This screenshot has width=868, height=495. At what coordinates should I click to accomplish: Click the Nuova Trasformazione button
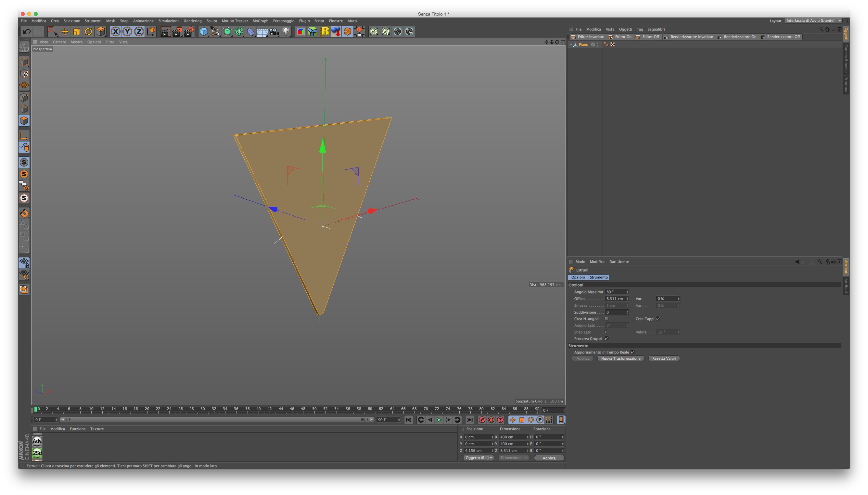coord(620,358)
